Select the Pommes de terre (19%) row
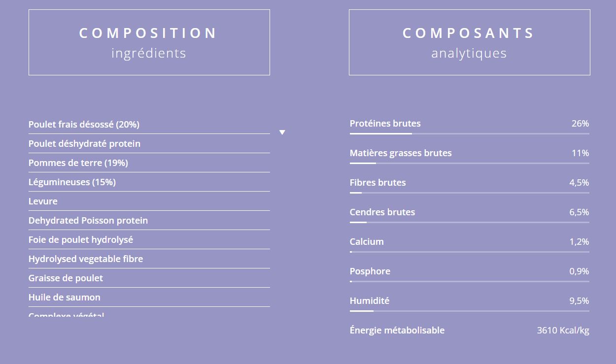 (78, 163)
